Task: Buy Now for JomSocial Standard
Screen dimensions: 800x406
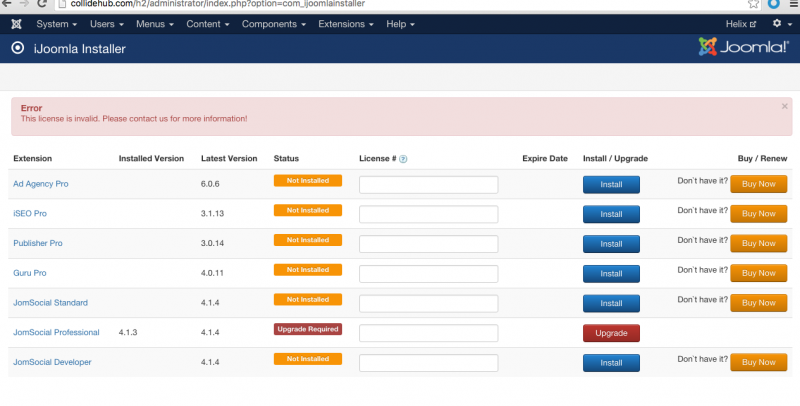Action: pos(759,302)
